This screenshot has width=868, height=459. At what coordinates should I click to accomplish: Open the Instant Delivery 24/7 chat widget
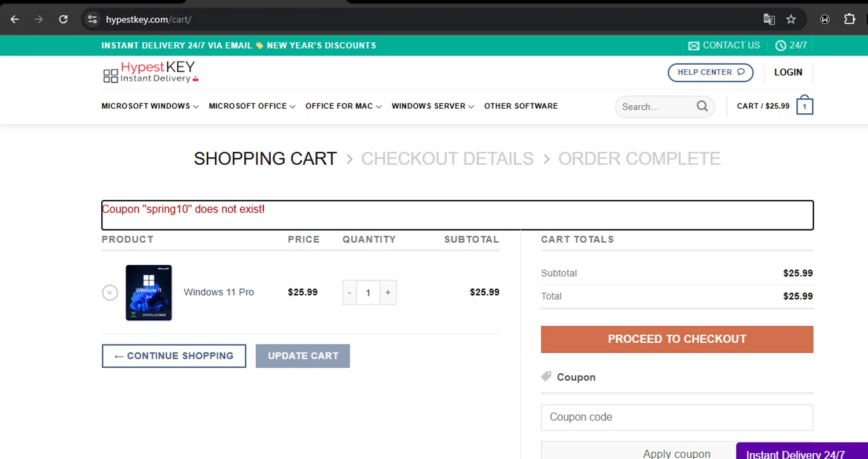coord(802,451)
